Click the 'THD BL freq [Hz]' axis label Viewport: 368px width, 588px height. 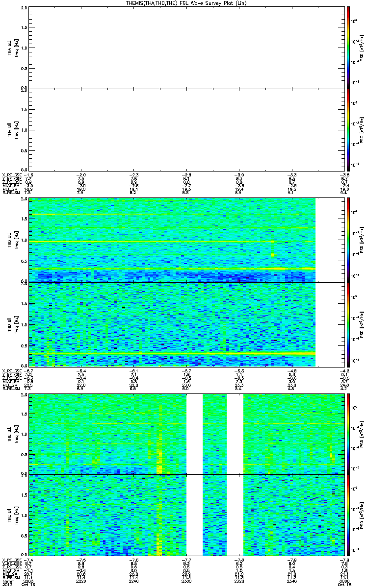pyautogui.click(x=13, y=240)
